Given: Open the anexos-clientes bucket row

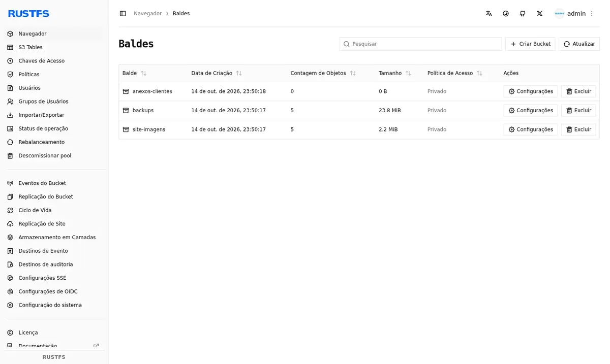Looking at the screenshot, I should (359, 91).
